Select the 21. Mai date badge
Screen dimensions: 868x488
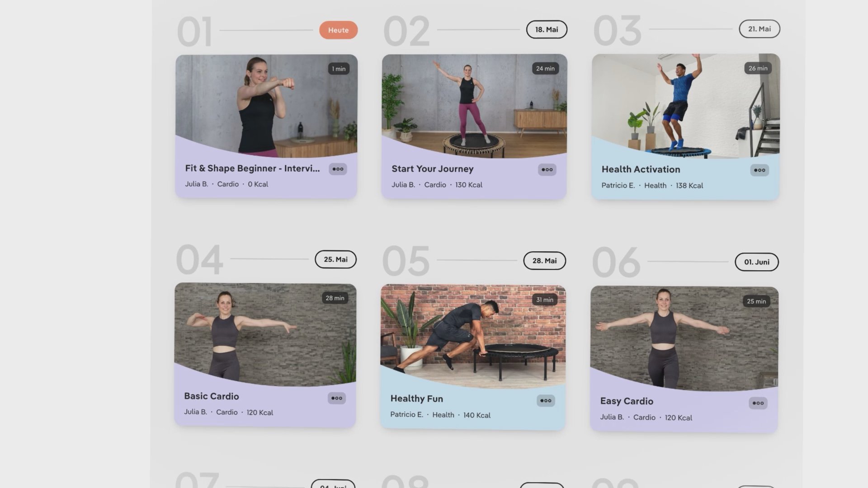[x=759, y=29]
